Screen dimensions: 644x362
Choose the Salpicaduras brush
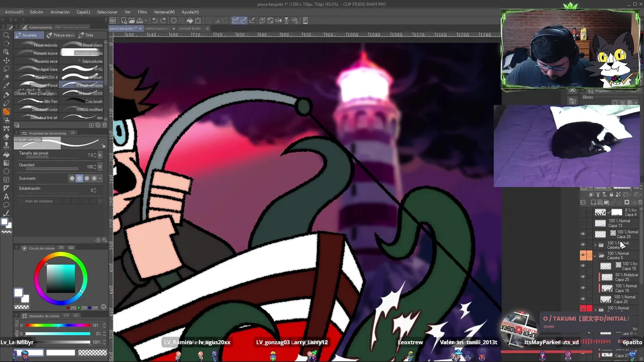click(x=82, y=61)
